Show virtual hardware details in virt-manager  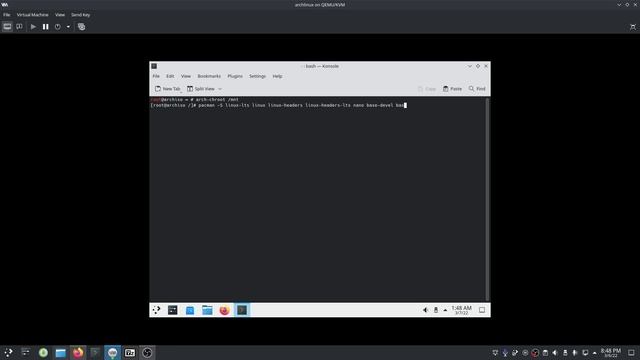click(x=19, y=27)
